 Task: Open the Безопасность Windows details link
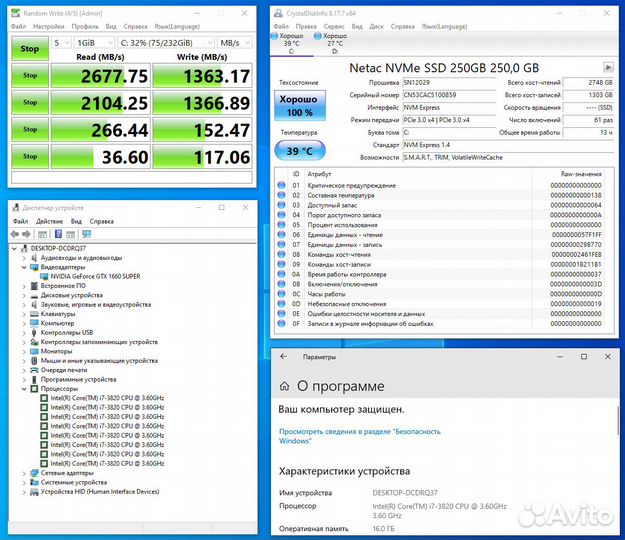coord(360,436)
